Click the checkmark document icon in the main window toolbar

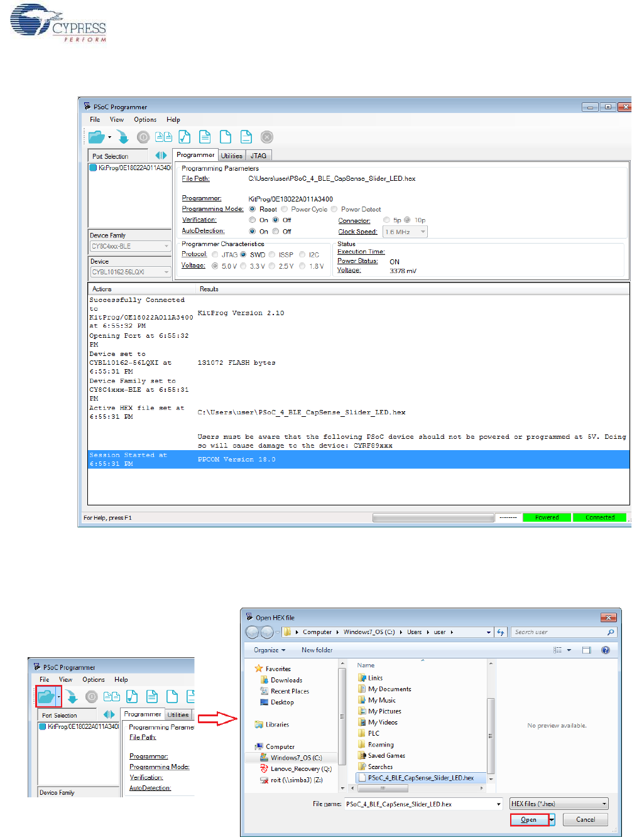(x=185, y=137)
